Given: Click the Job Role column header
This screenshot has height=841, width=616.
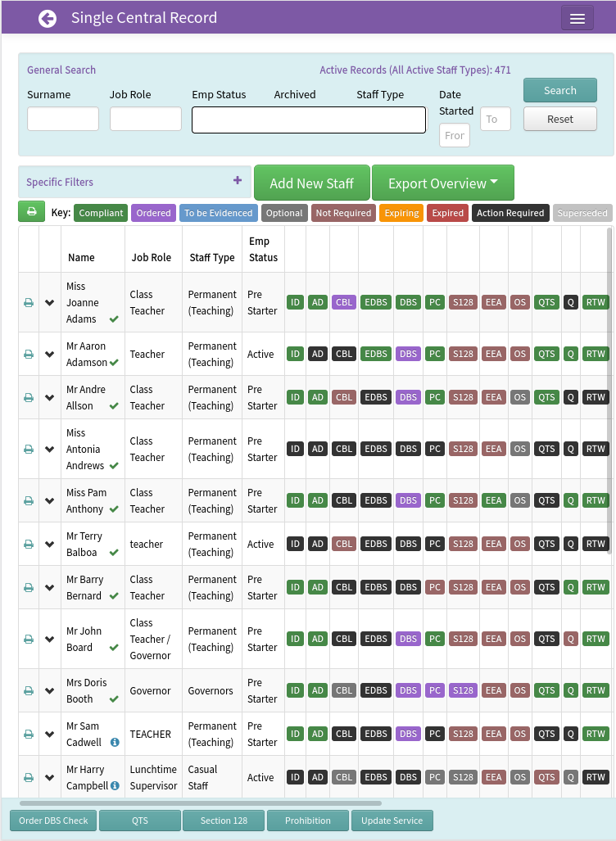Looking at the screenshot, I should pos(152,257).
